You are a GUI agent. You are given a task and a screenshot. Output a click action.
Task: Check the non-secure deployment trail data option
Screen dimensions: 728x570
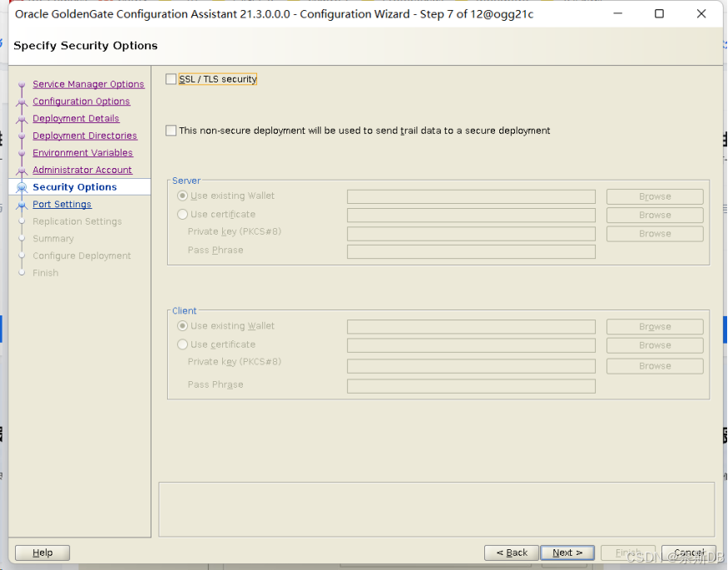[171, 131]
